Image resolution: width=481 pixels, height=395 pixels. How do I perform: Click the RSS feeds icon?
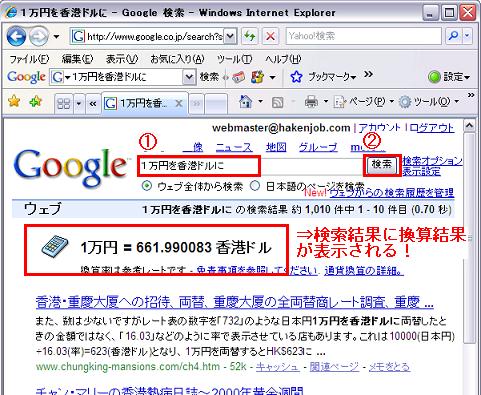click(x=278, y=102)
